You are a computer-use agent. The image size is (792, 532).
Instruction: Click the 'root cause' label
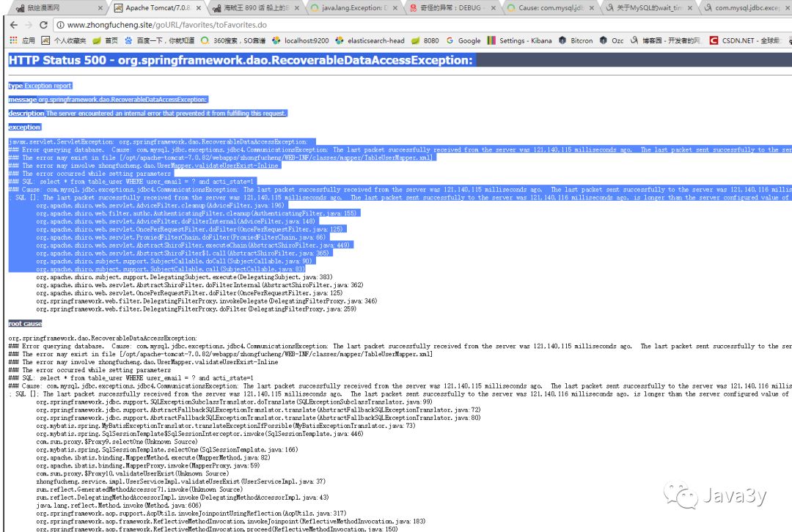click(25, 324)
